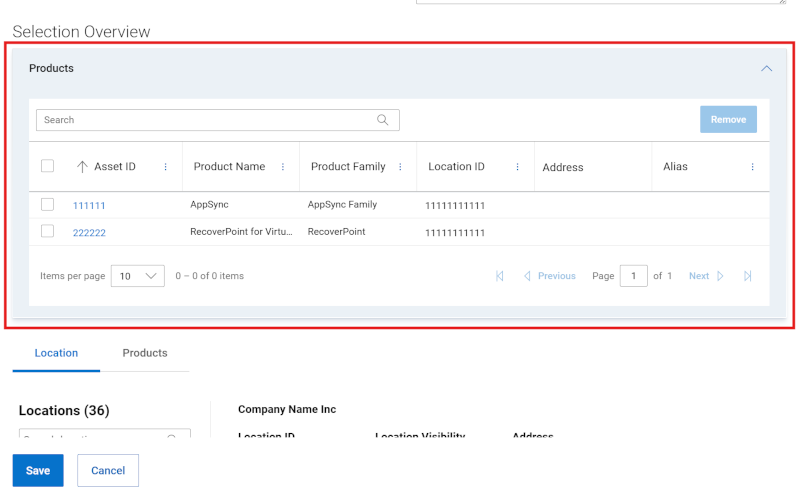The height and width of the screenshot is (503, 800).
Task: Open asset link 111111
Action: [89, 206]
